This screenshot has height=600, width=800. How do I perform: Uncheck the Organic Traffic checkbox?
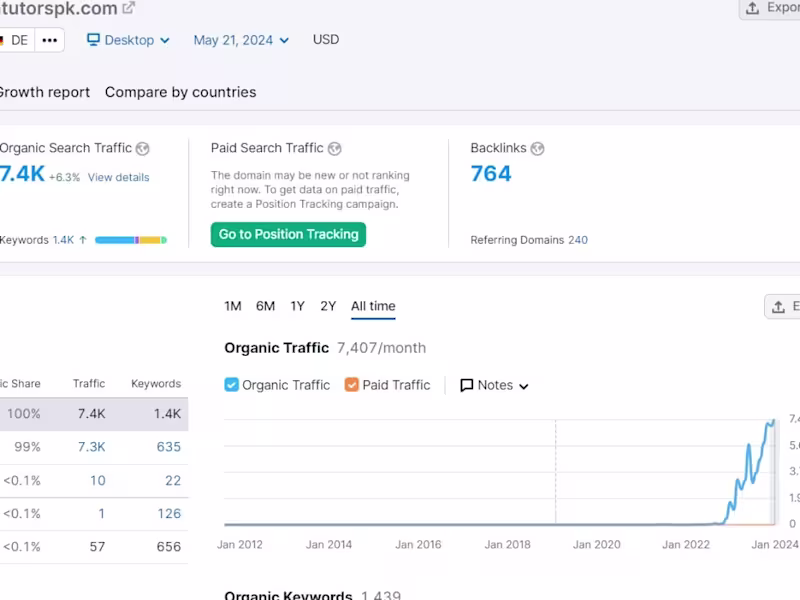coord(230,385)
